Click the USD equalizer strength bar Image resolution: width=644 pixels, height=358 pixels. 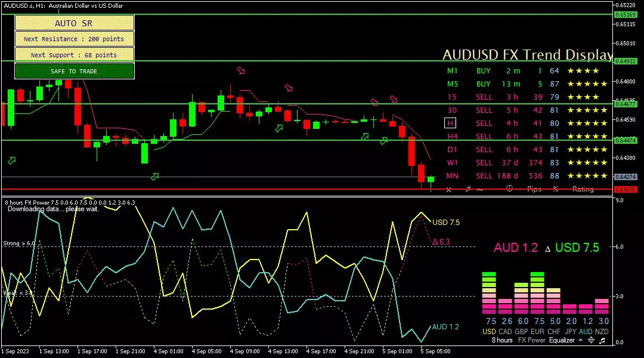click(489, 293)
